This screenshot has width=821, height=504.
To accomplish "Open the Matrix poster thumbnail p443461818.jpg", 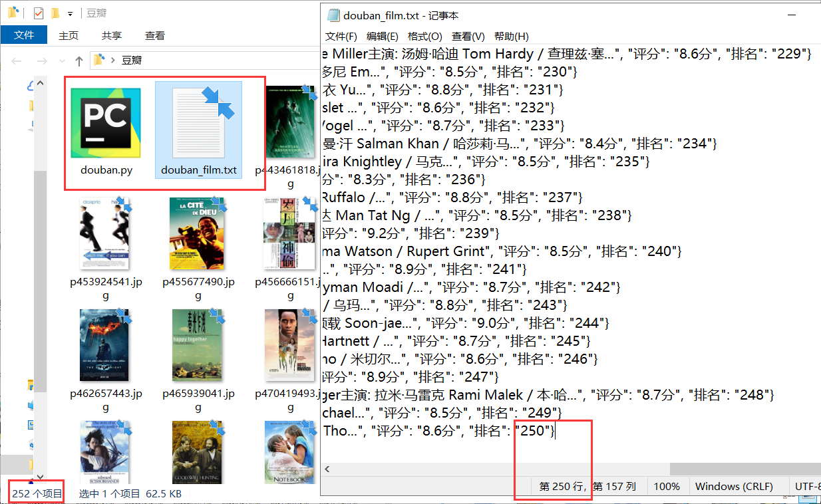I will pyautogui.click(x=290, y=123).
